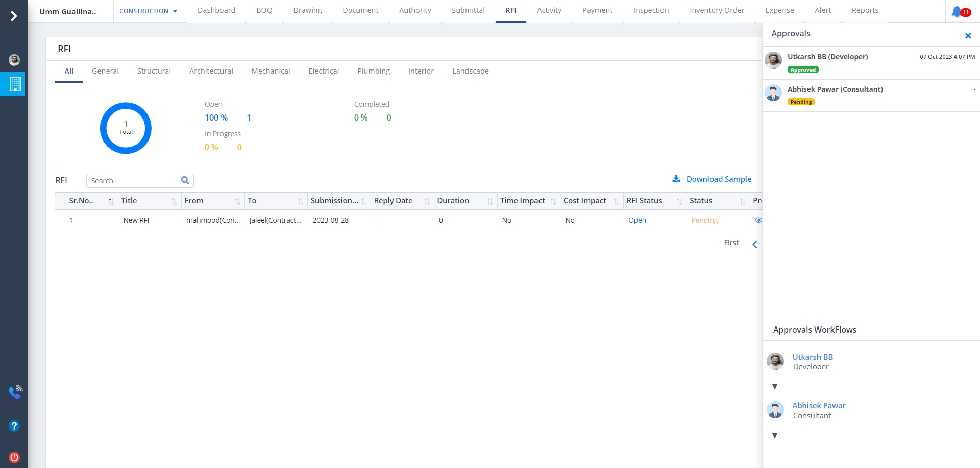980x468 pixels.
Task: Click the First pagination button
Action: 731,243
